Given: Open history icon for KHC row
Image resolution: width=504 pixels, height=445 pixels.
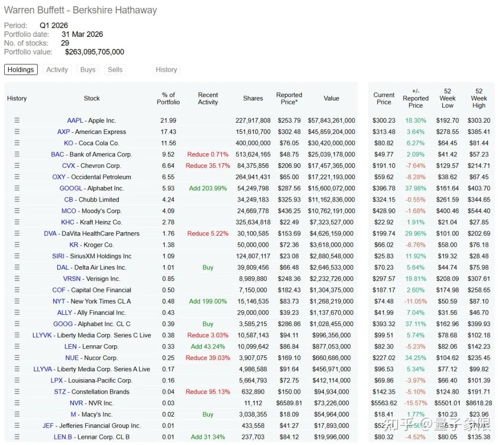Looking at the screenshot, I should pyautogui.click(x=17, y=222).
